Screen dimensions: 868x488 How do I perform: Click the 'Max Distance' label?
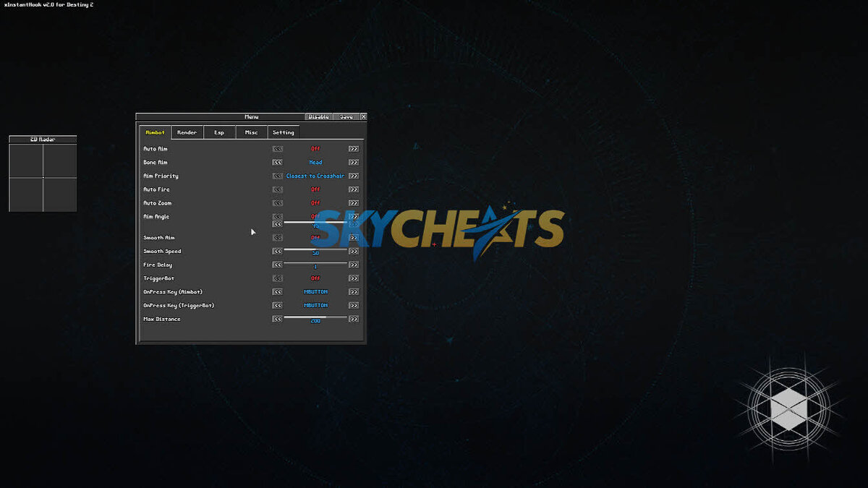[162, 319]
